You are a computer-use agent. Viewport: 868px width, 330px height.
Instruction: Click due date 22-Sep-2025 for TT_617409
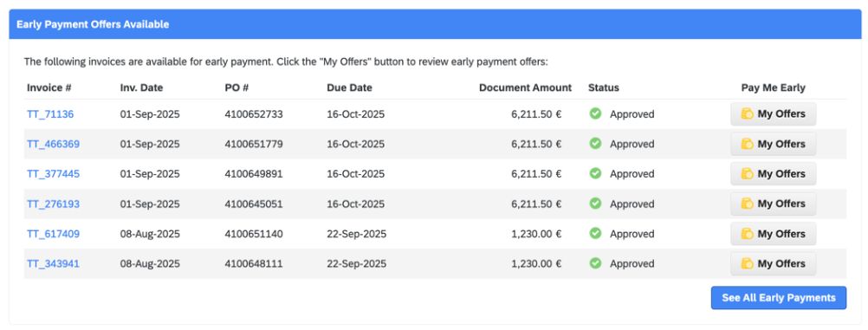coord(357,234)
